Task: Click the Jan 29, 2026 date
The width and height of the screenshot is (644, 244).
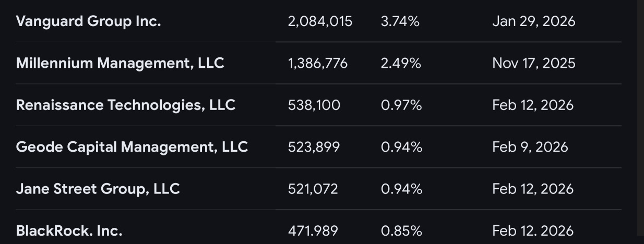Action: (534, 21)
